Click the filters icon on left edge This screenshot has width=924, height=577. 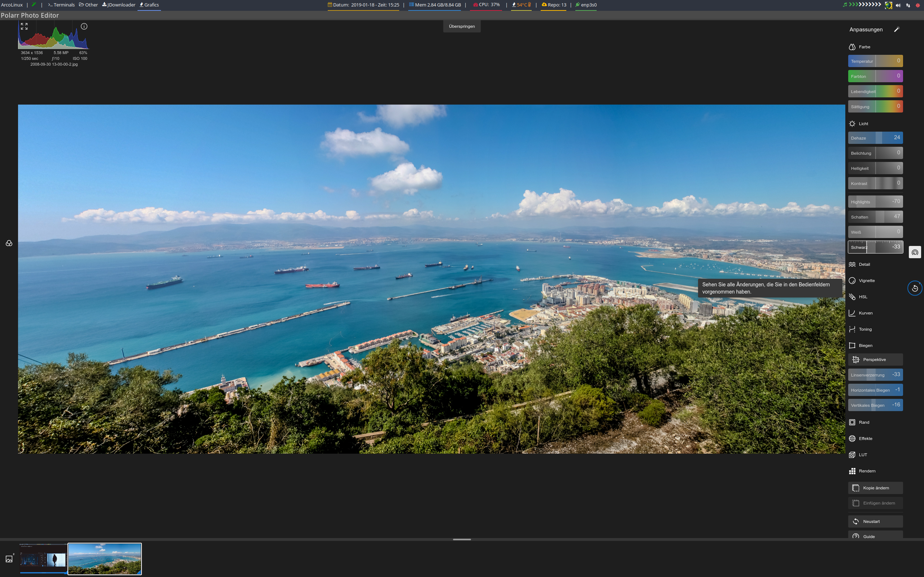click(x=9, y=243)
